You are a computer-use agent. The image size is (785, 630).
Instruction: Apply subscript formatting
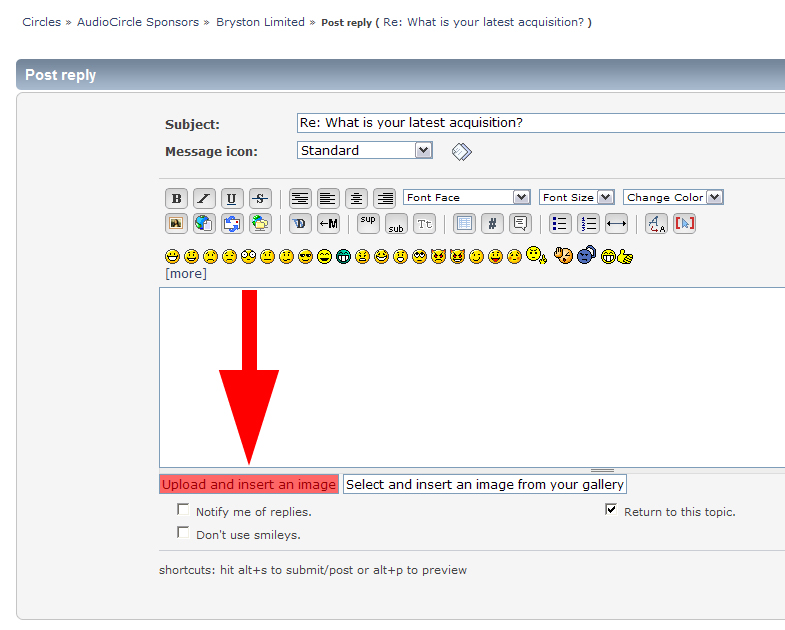[396, 223]
